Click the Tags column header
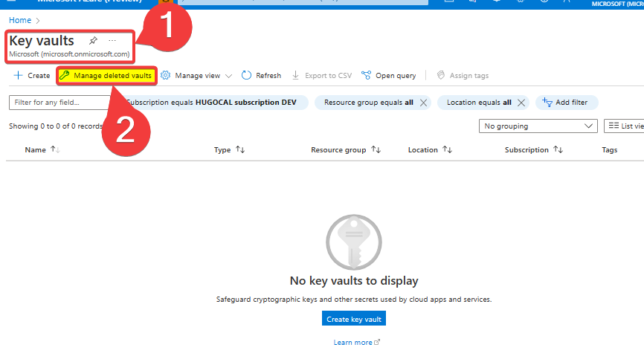644x359 pixels. pyautogui.click(x=610, y=149)
